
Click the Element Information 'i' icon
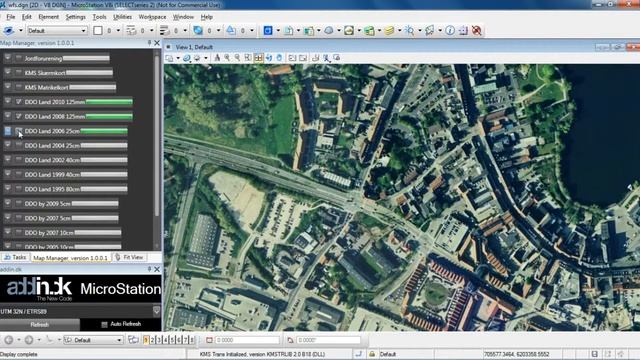click(450, 31)
